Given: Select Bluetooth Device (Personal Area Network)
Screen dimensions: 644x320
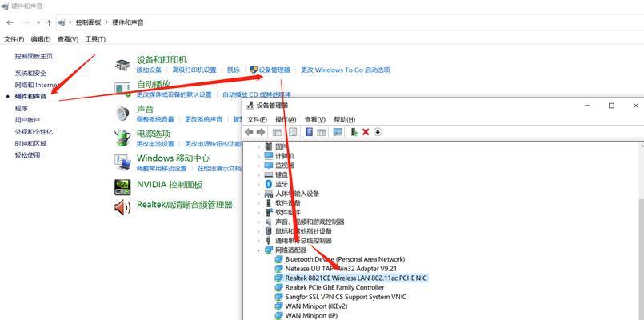Looking at the screenshot, I should click(x=345, y=259).
